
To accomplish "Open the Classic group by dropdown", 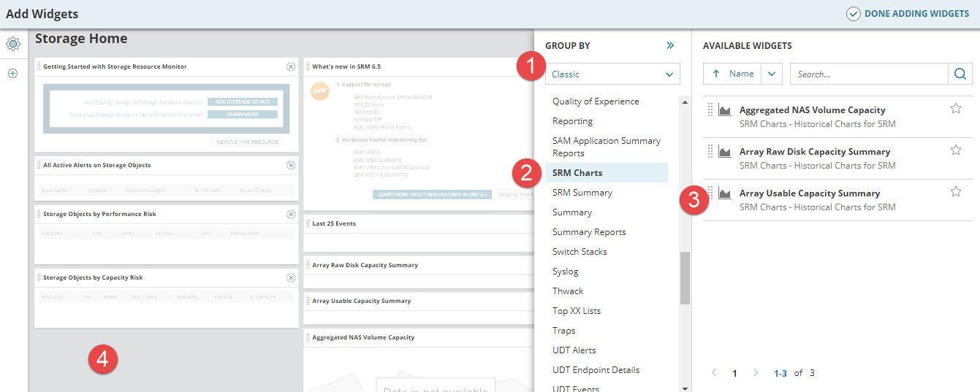I will coord(612,74).
